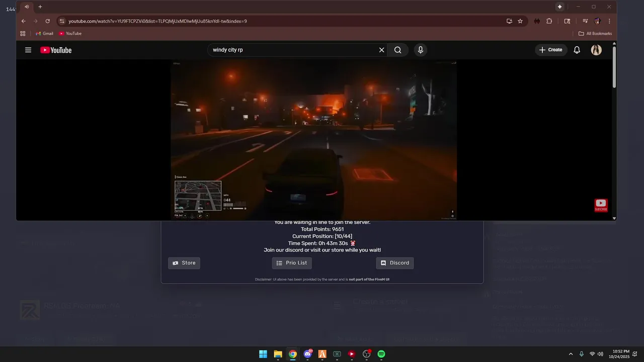Open the YouTube bookmark
The image size is (644, 362).
(70, 33)
